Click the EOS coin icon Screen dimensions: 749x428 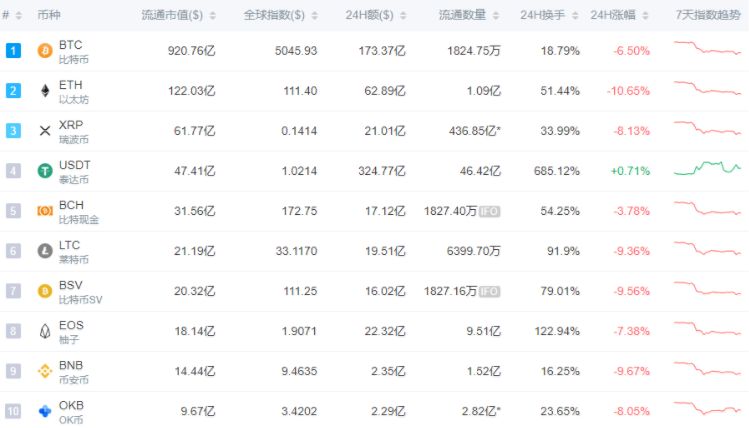point(44,331)
